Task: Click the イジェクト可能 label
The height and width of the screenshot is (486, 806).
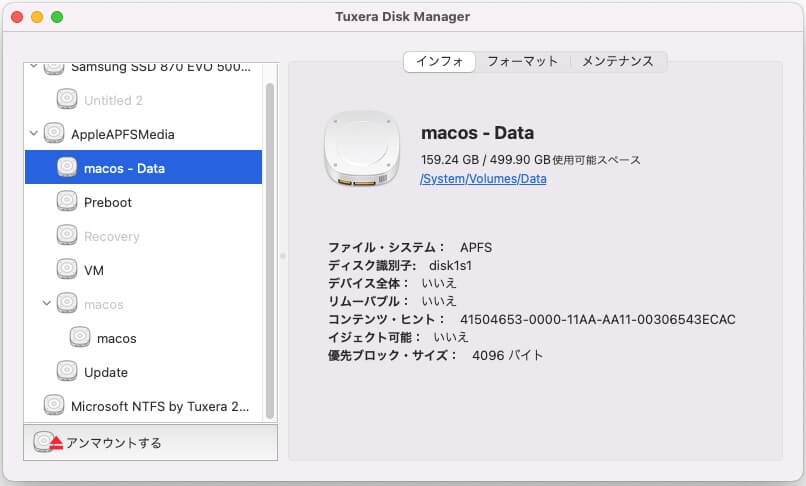Action: pyautogui.click(x=375, y=337)
